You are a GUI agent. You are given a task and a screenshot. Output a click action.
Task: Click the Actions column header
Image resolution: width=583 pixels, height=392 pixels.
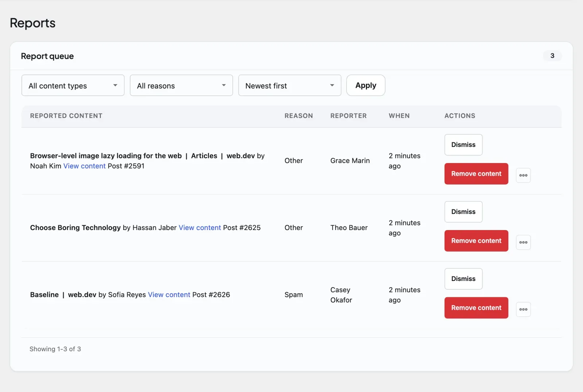click(460, 116)
